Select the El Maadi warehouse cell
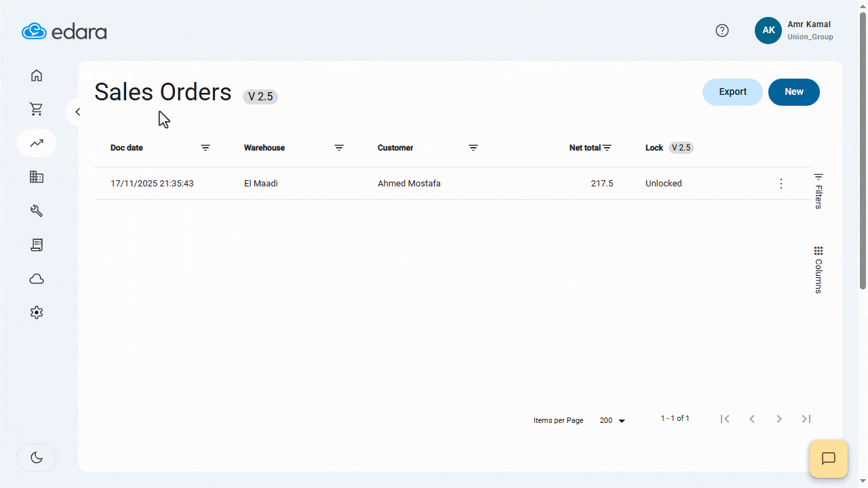This screenshot has height=488, width=868. [261, 184]
